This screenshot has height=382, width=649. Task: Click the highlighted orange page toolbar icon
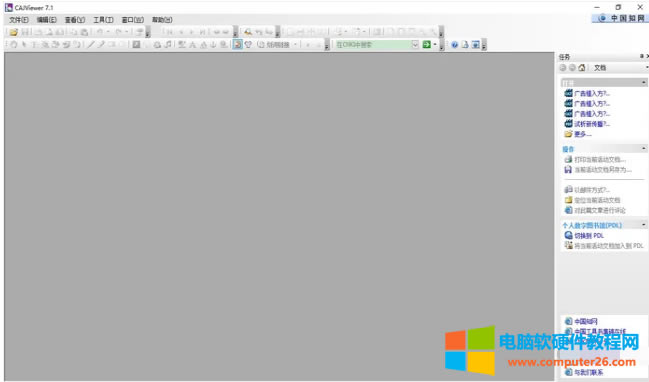238,45
